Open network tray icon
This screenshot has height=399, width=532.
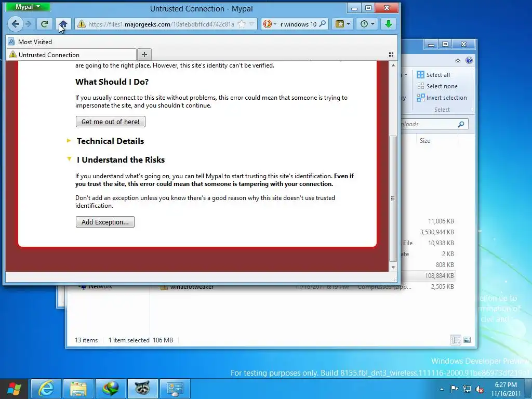[x=467, y=389]
